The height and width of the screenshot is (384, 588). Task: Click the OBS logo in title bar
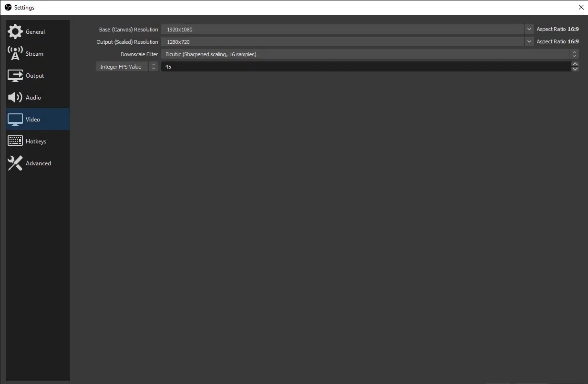pyautogui.click(x=8, y=7)
